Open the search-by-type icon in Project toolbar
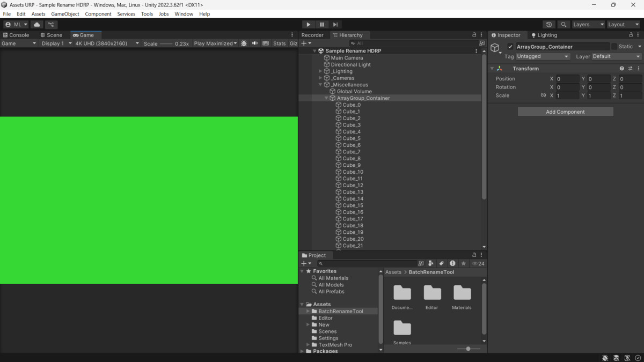Screen dimensions: 644x362 [431, 263]
